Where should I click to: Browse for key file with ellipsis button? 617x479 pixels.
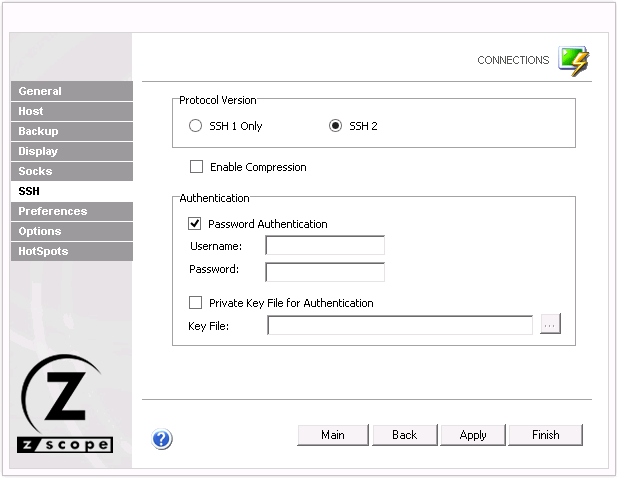click(550, 324)
